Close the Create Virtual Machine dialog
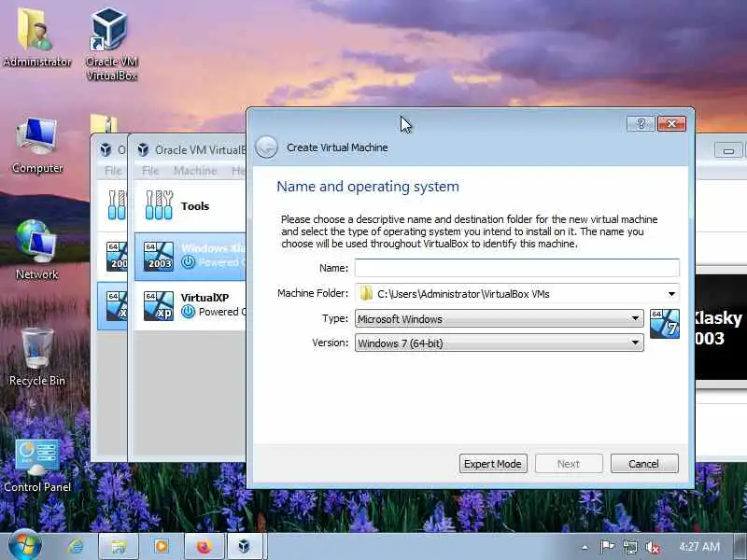The image size is (747, 560). tap(671, 124)
